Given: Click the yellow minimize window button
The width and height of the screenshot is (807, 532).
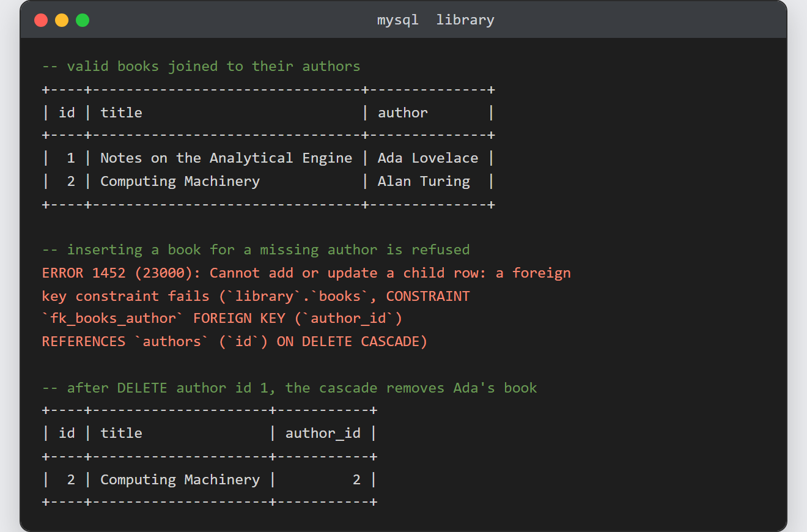Looking at the screenshot, I should (62, 20).
